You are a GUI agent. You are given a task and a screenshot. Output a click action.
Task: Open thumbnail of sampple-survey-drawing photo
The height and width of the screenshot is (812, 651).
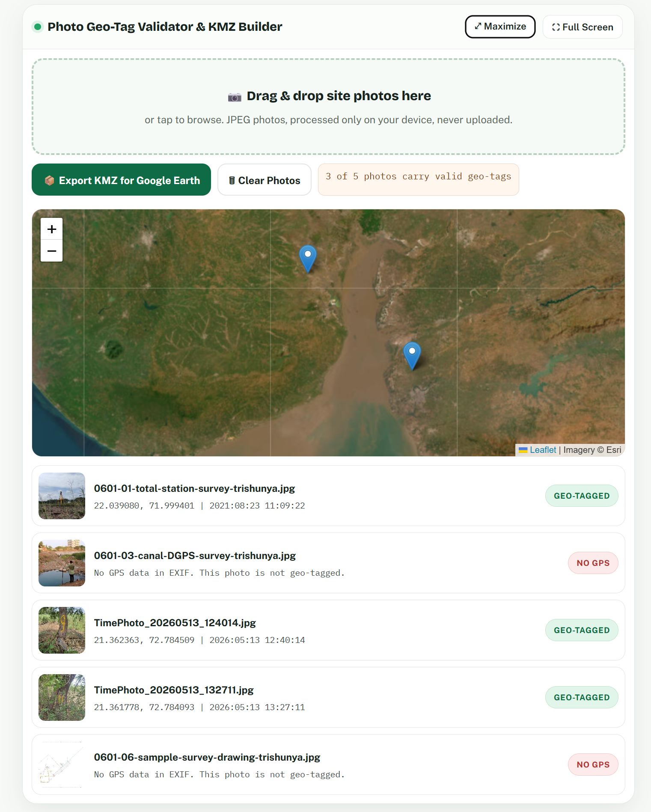pyautogui.click(x=62, y=764)
